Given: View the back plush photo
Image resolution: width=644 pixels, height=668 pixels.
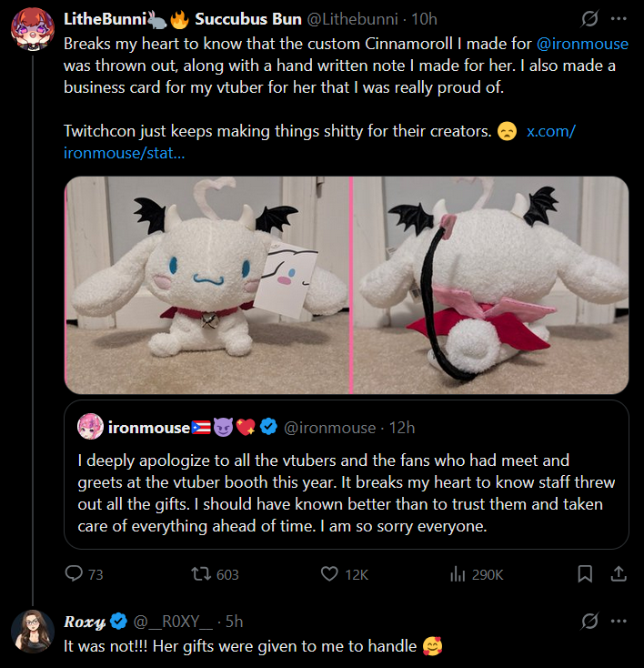Looking at the screenshot, I should [491, 284].
